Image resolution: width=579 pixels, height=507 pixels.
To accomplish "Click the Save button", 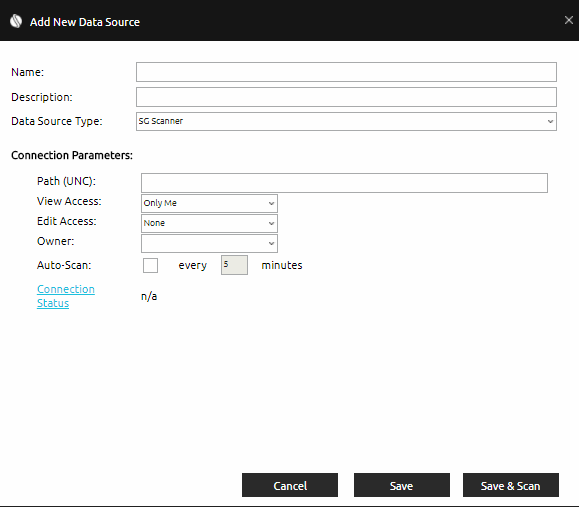I will click(x=401, y=485).
